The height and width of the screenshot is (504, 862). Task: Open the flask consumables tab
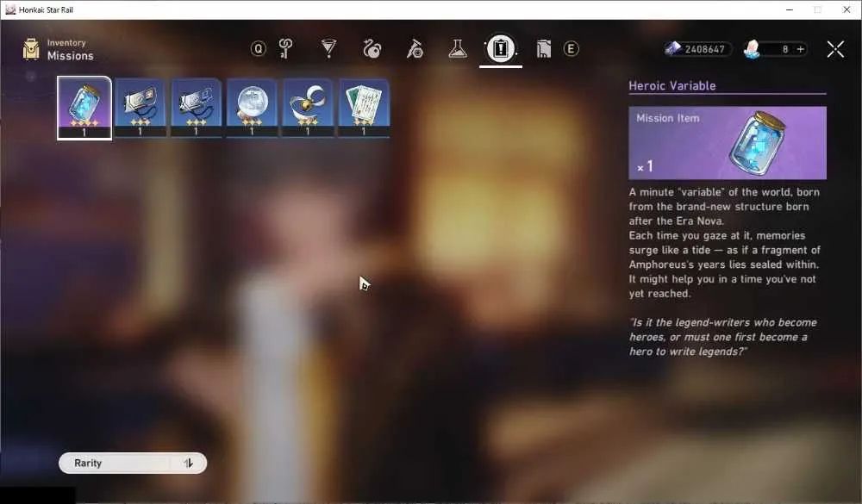[458, 49]
